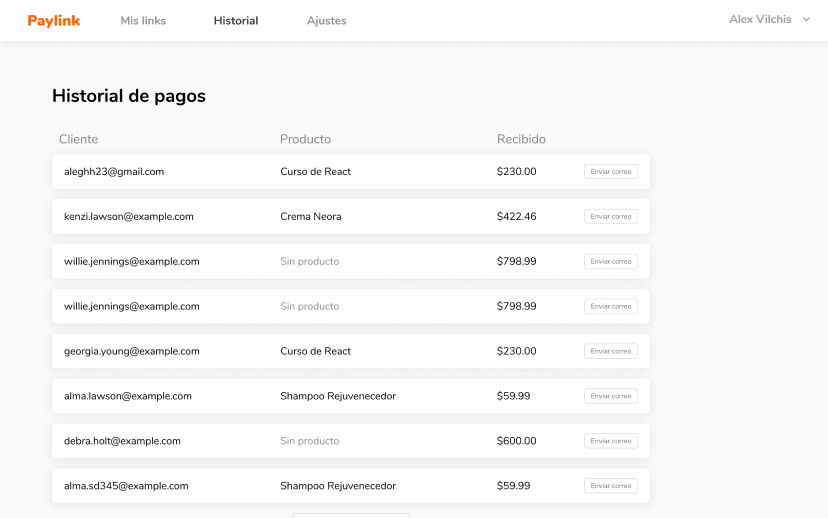Click the alma.lawson@example.com email
The height and width of the screenshot is (518, 828).
(128, 396)
